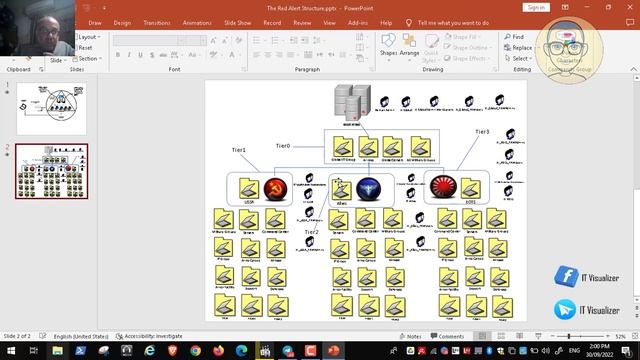Open the Animations ribbon tab

pyautogui.click(x=197, y=23)
